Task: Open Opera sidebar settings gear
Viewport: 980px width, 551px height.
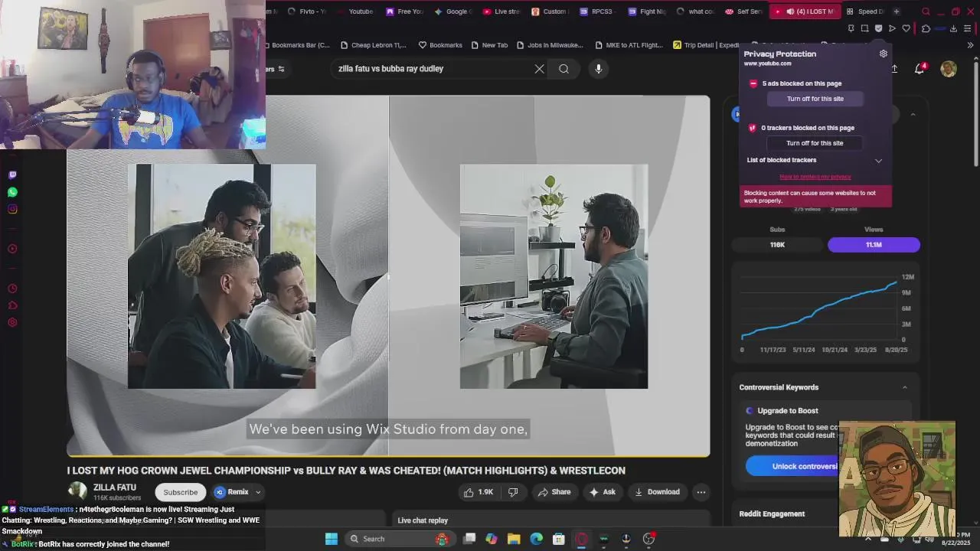Action: pos(12,322)
